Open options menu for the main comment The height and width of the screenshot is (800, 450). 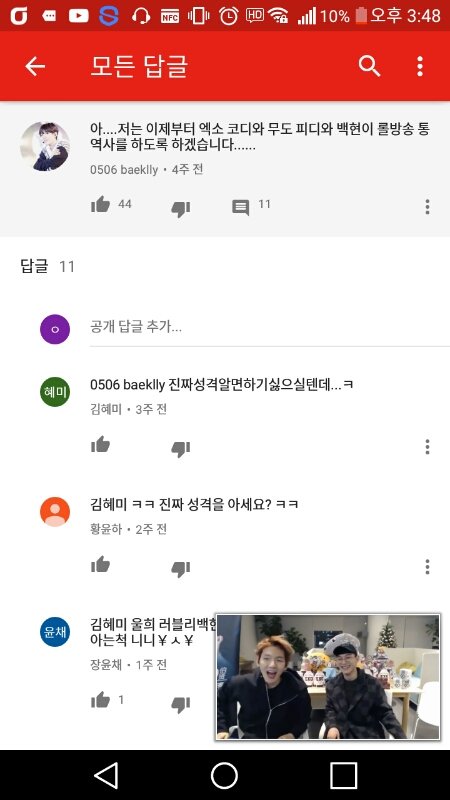click(427, 207)
